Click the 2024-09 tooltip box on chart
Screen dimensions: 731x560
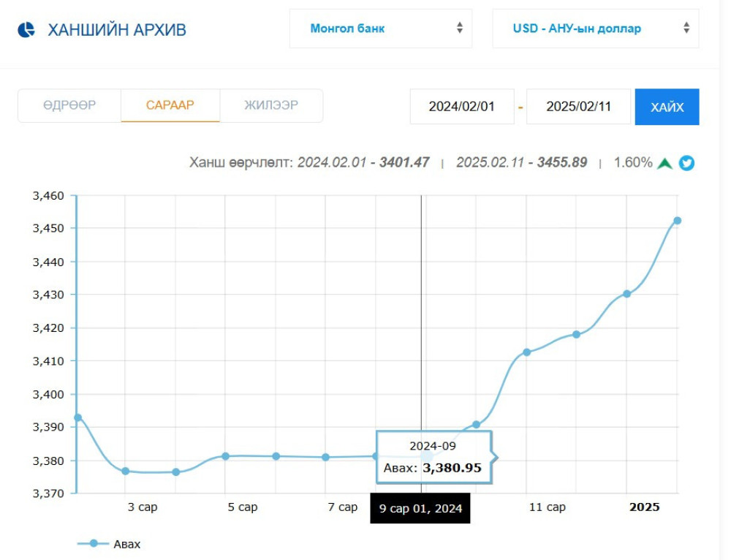(434, 457)
